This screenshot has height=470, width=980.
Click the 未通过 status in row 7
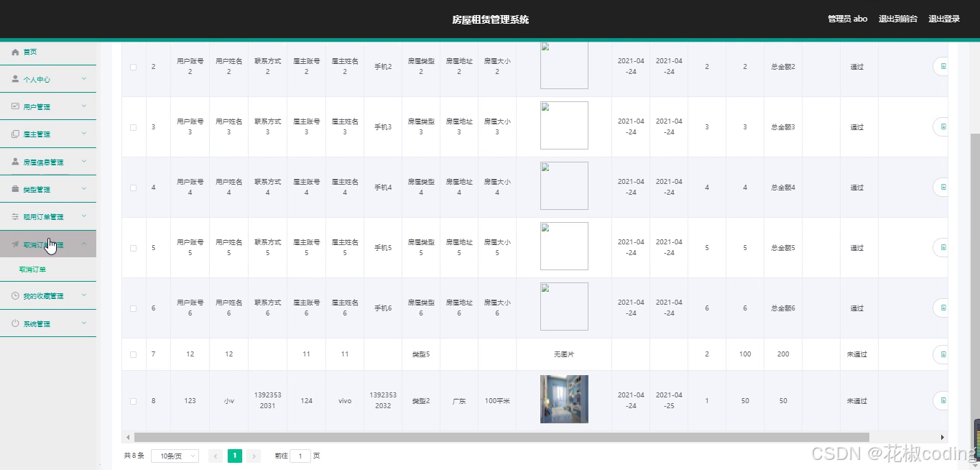click(x=857, y=354)
